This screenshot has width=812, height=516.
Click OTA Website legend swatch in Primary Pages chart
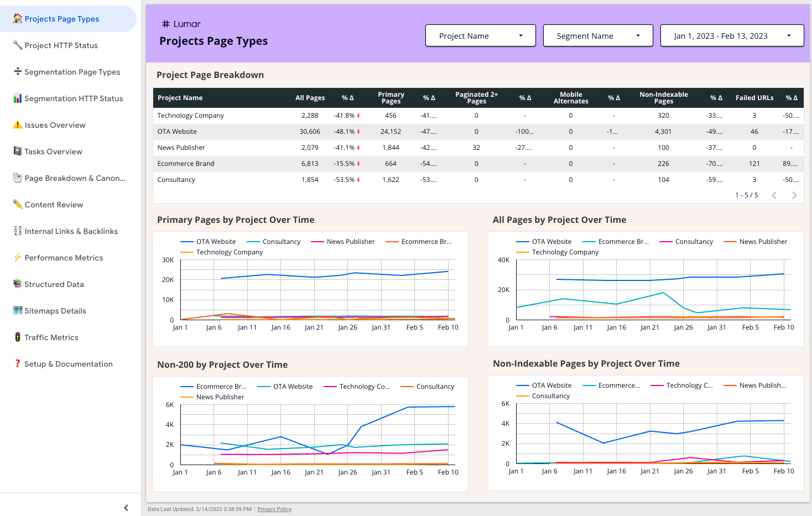187,242
